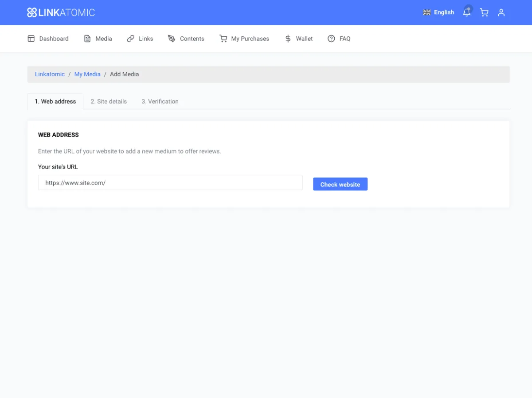Click the Media document icon
The height and width of the screenshot is (398, 532).
click(x=87, y=39)
